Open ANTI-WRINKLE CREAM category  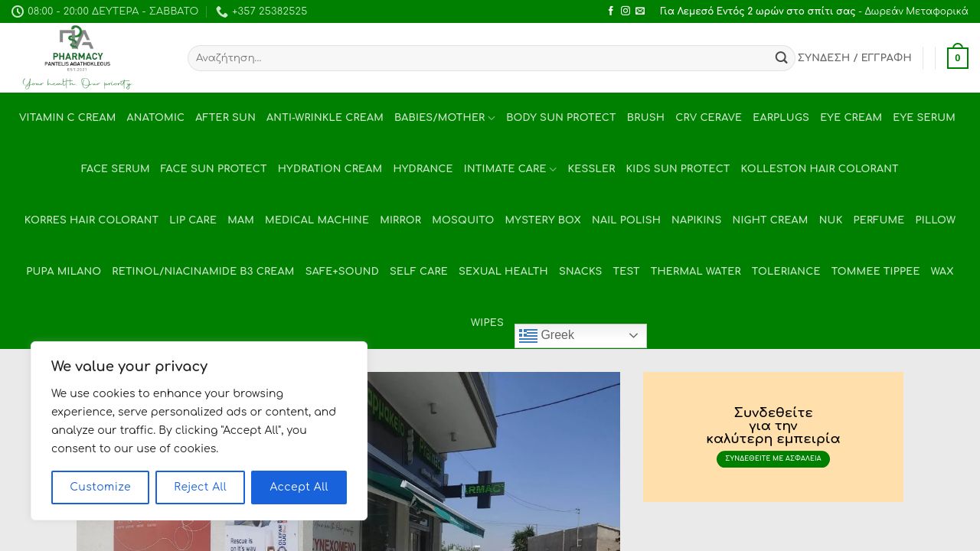(x=325, y=118)
